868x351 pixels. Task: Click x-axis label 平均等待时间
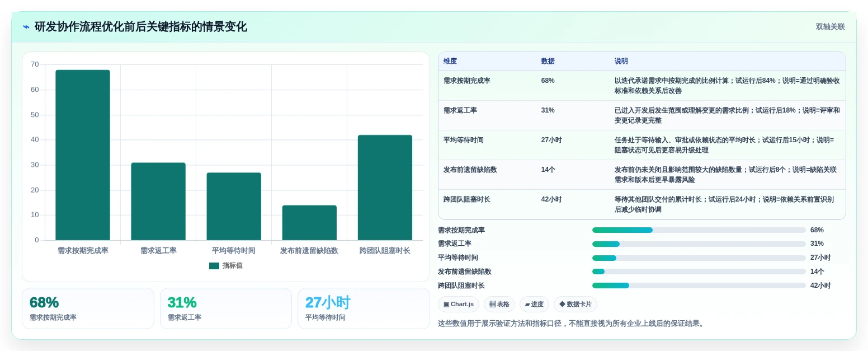(234, 251)
